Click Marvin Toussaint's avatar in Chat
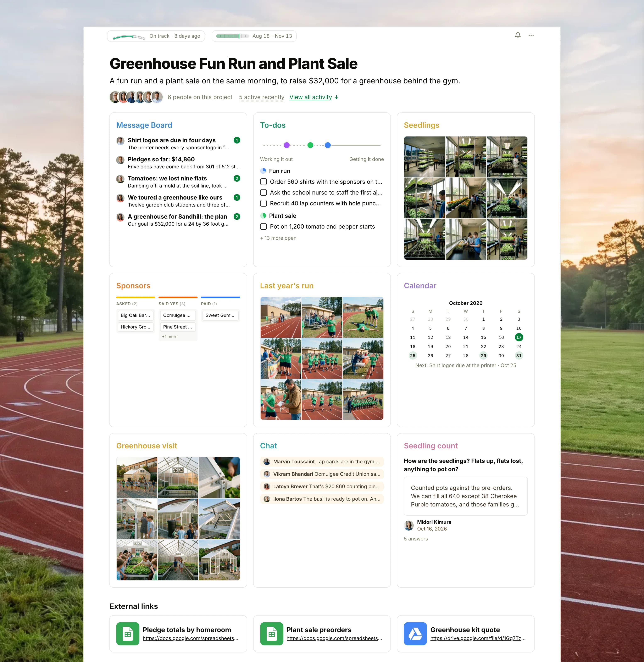 (267, 461)
